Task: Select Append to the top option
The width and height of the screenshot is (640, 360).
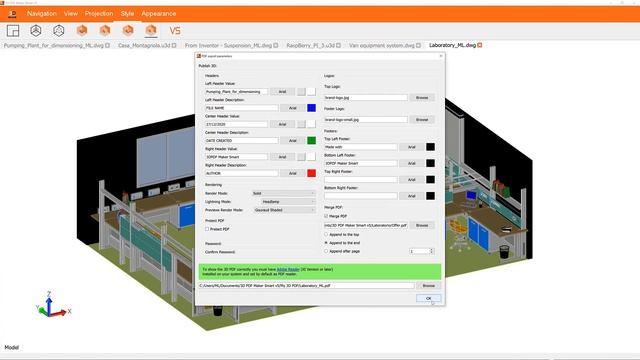Action: [x=326, y=235]
